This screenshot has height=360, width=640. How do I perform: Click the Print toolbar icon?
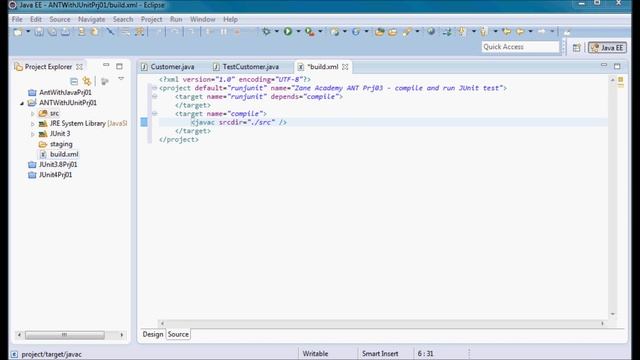click(65, 31)
